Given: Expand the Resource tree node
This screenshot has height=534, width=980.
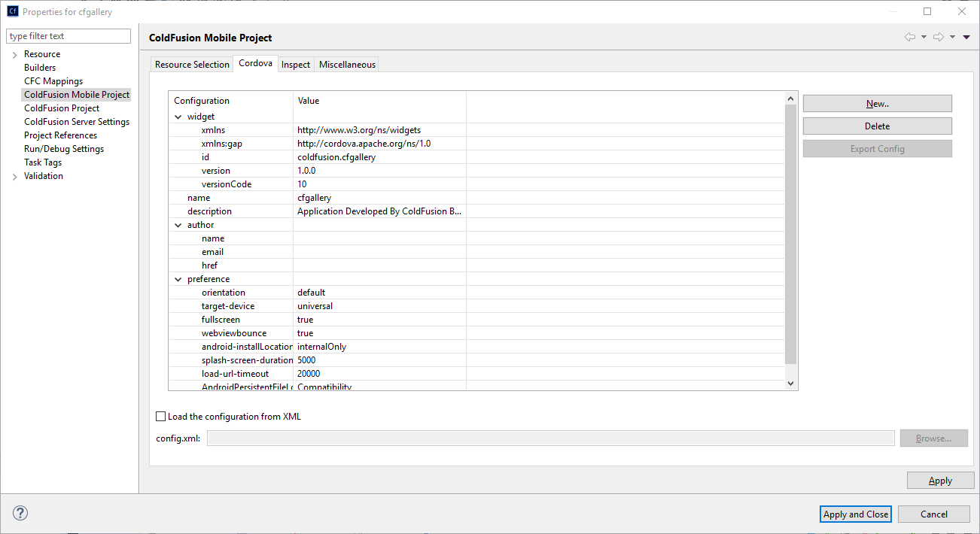Looking at the screenshot, I should (x=15, y=54).
